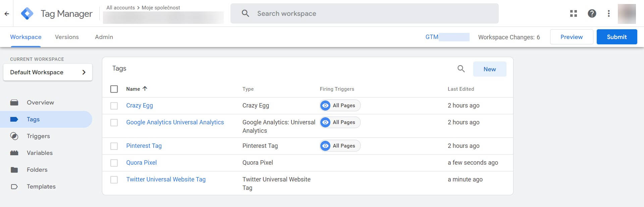
Task: Click the Submit button
Action: point(617,37)
